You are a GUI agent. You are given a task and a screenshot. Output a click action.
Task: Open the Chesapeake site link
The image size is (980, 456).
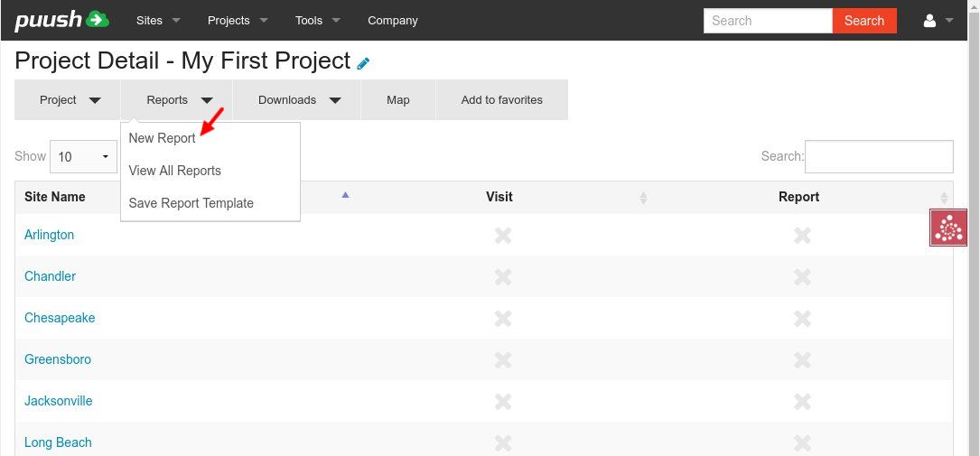pyautogui.click(x=60, y=318)
